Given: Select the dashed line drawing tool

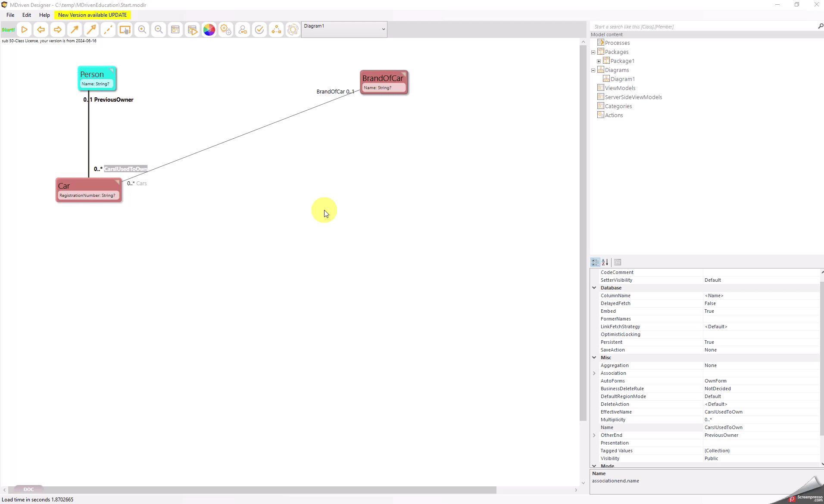Looking at the screenshot, I should coord(108,30).
